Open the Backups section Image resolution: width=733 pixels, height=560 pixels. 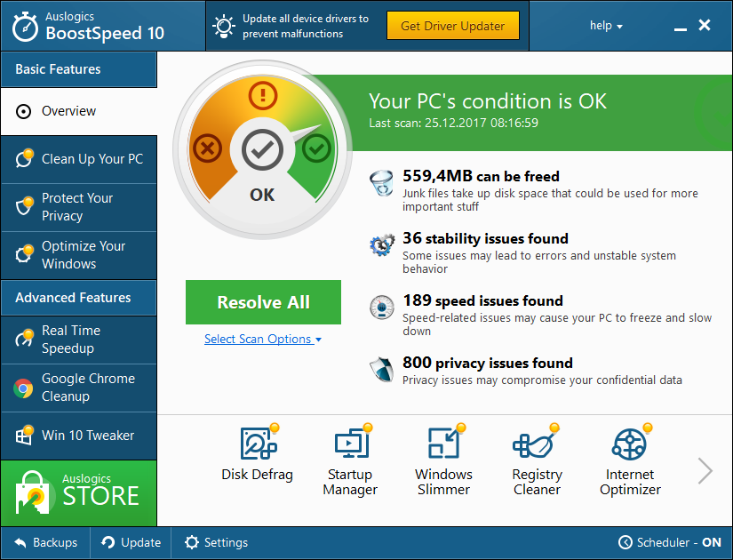pos(45,543)
